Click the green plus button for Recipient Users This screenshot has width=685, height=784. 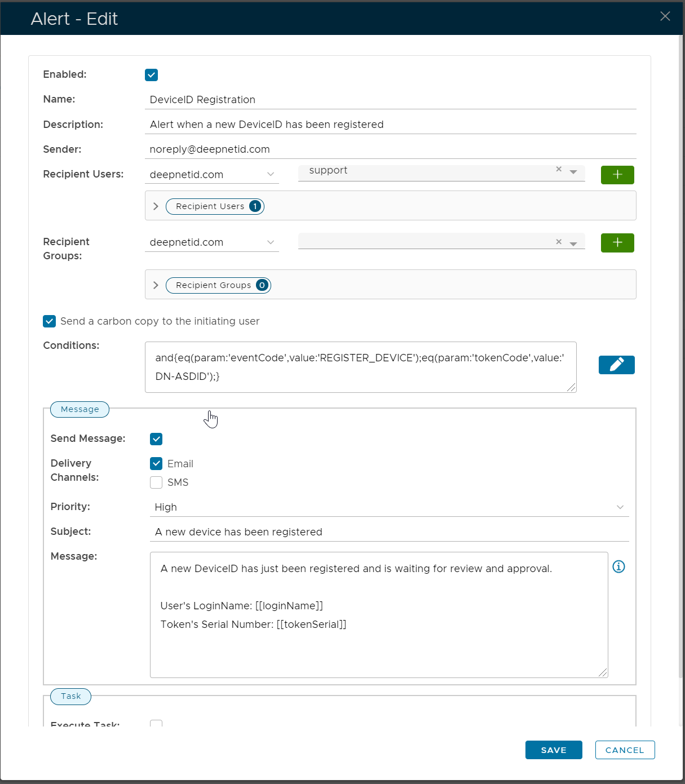click(617, 175)
